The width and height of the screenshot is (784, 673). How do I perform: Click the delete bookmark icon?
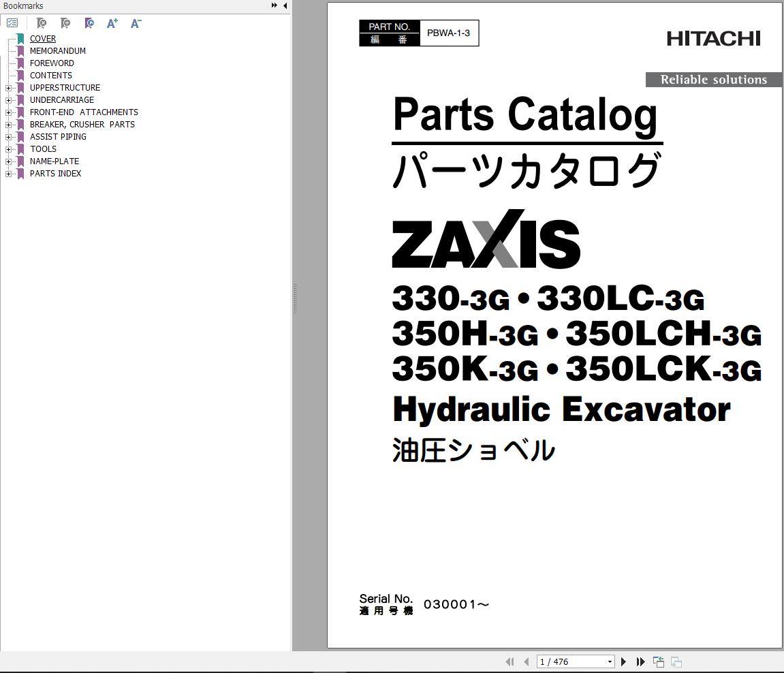pos(42,23)
